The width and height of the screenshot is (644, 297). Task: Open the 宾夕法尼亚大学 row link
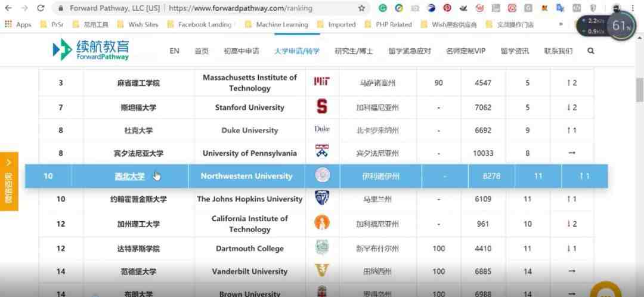click(x=138, y=153)
